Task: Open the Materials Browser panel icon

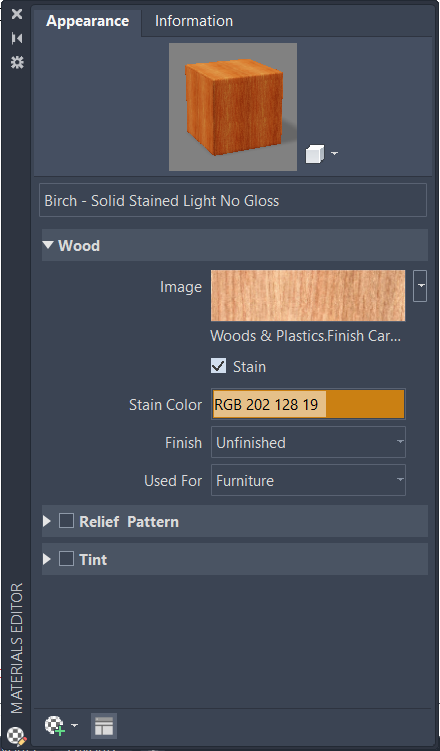Action: pyautogui.click(x=104, y=726)
